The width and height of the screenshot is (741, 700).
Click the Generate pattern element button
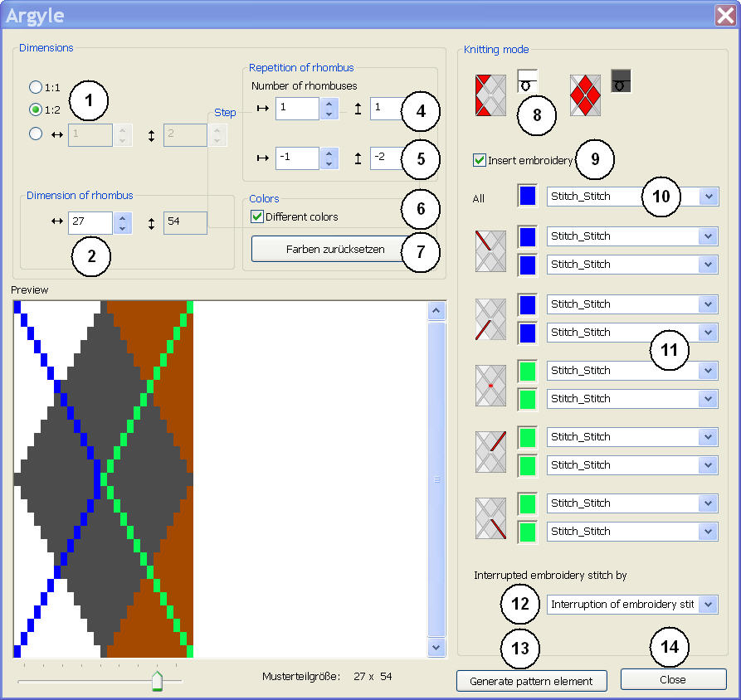click(x=531, y=681)
